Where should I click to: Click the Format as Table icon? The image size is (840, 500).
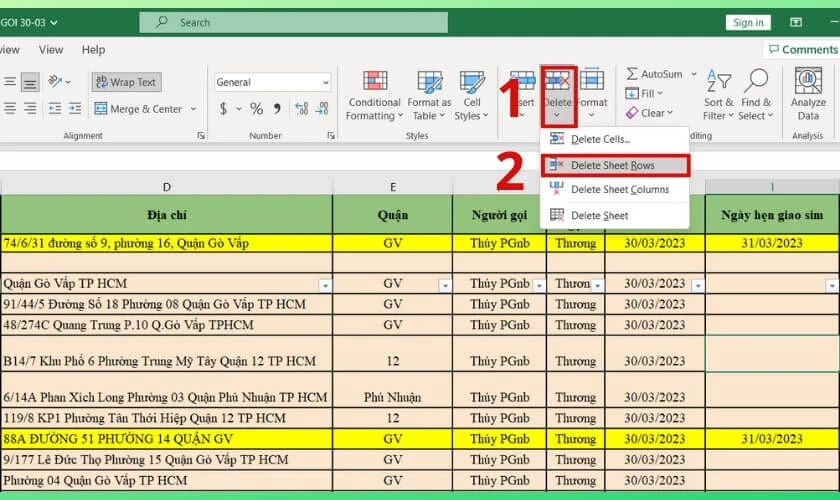(x=429, y=81)
